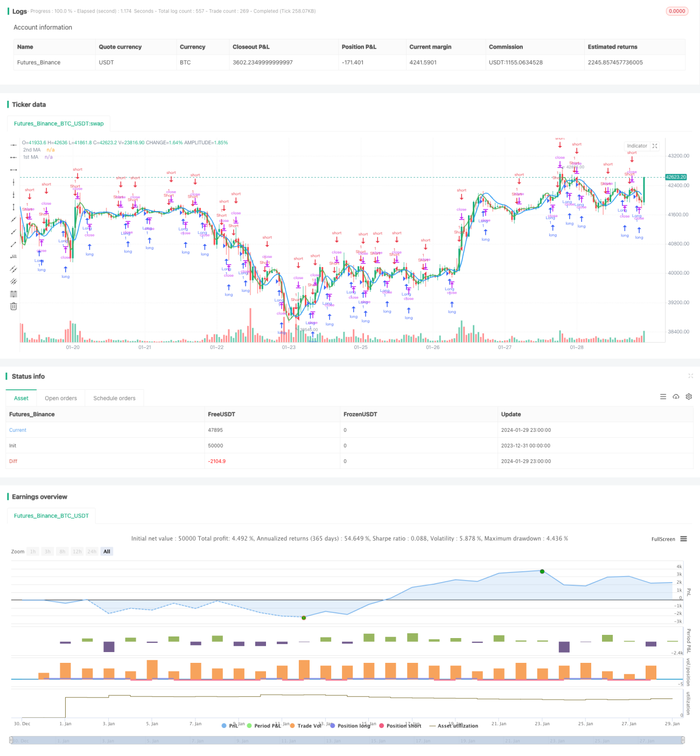Delete all drawings with the trash icon
This screenshot has height=756, width=700.
(13, 306)
